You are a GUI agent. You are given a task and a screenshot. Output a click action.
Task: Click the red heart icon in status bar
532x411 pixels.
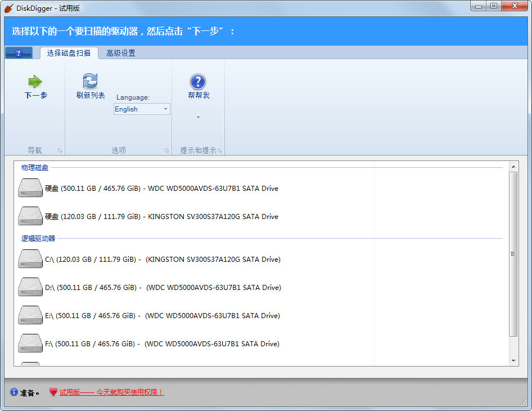(53, 392)
